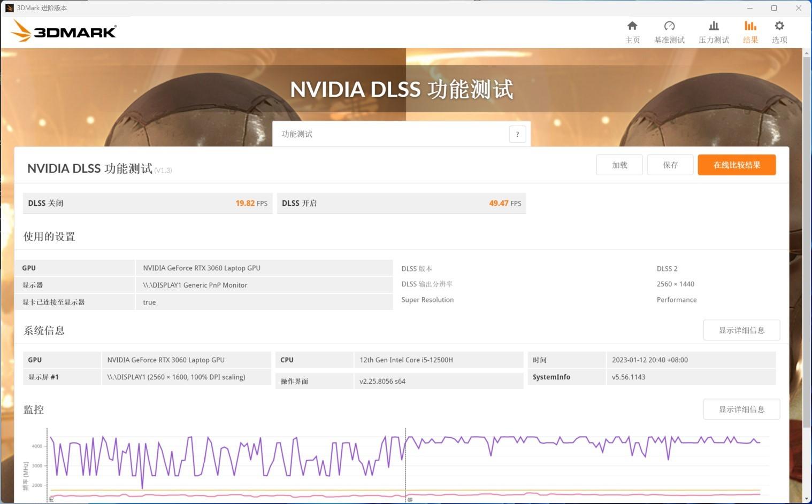Open 基准测试 benchmark gauge icon
This screenshot has height=504, width=812.
coord(669,26)
